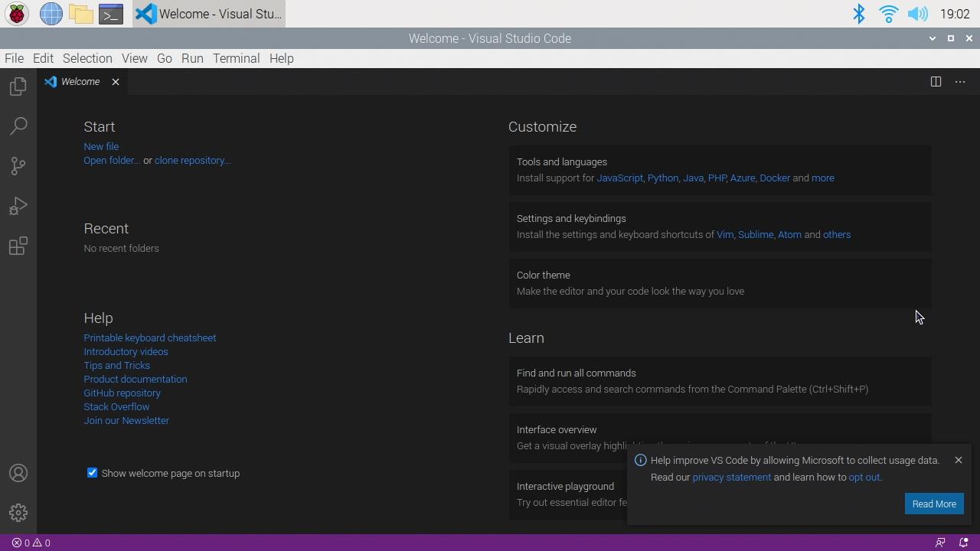Open the Search panel
The width and height of the screenshot is (980, 551).
[x=18, y=126]
